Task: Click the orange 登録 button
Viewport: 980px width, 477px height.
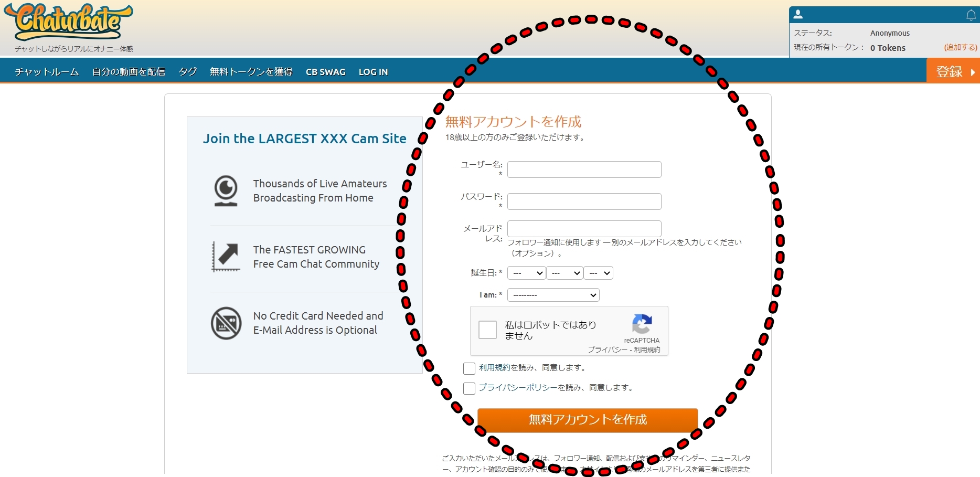Action: 953,71
